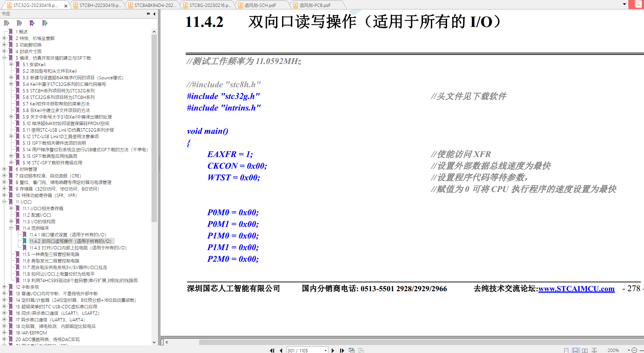Open bookmark 9 存储器

click(x=57, y=189)
